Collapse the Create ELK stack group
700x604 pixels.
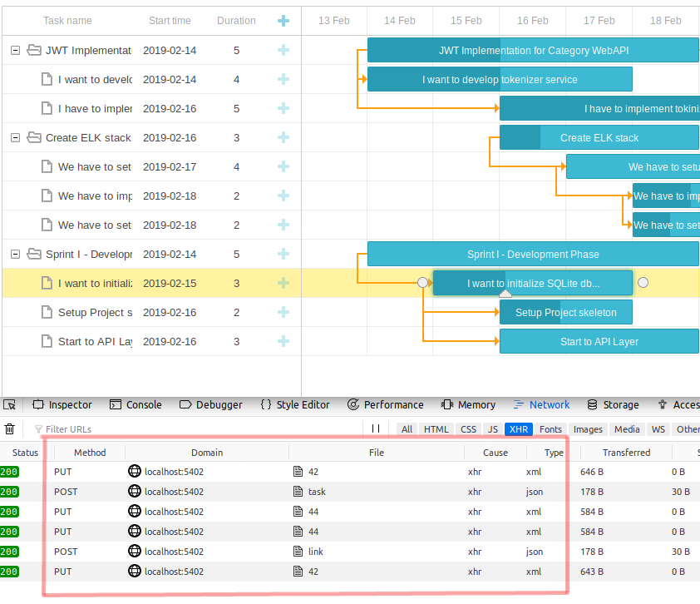point(15,138)
